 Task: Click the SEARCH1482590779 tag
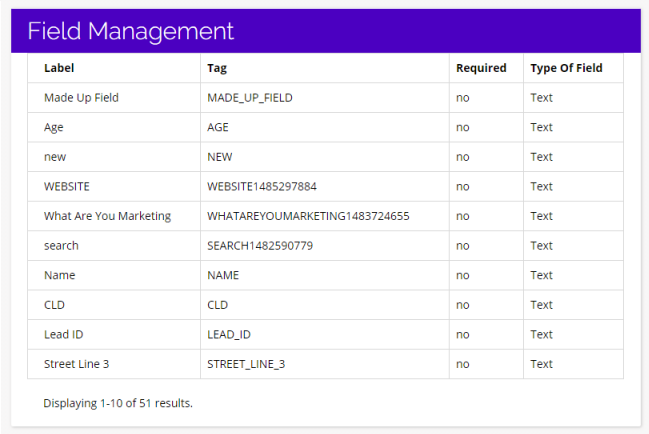pos(260,246)
